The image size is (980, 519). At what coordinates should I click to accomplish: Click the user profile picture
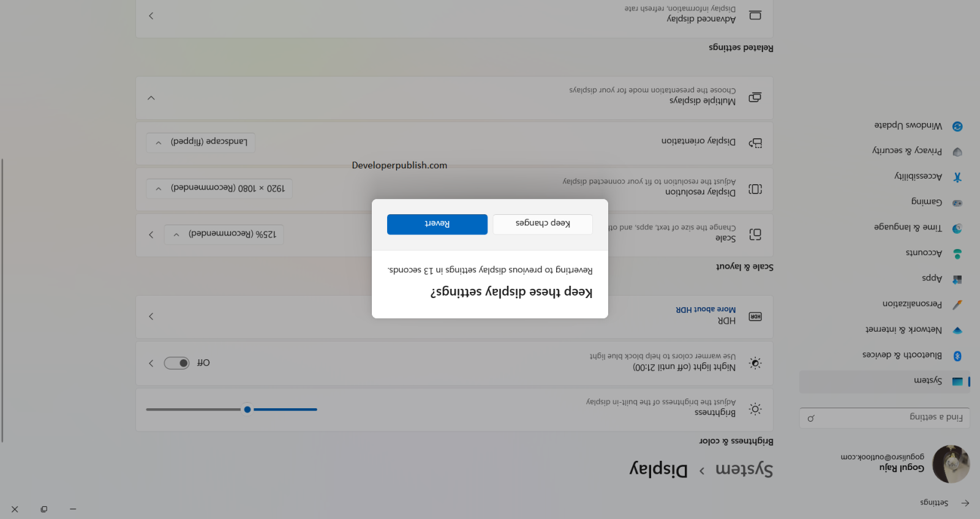(951, 464)
